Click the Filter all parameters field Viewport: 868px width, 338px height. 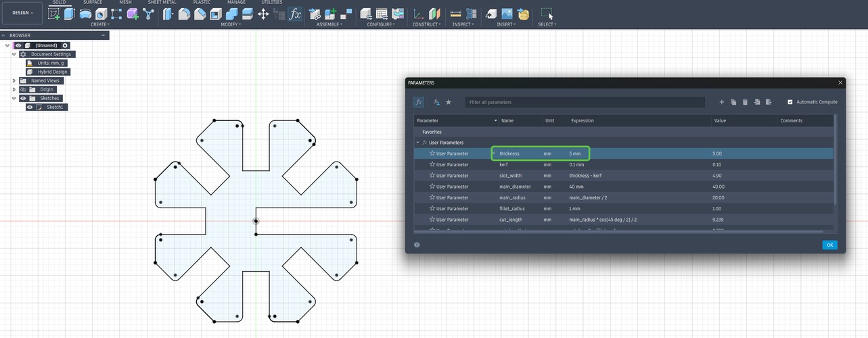pos(585,102)
